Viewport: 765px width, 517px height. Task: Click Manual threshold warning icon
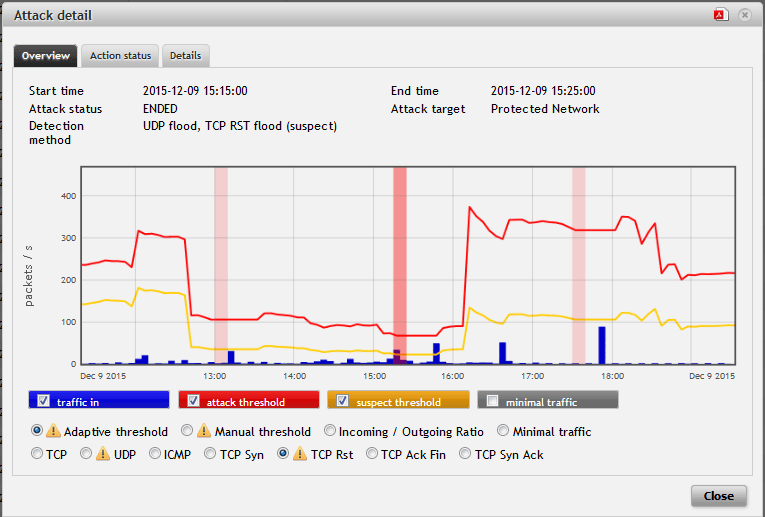pos(204,431)
